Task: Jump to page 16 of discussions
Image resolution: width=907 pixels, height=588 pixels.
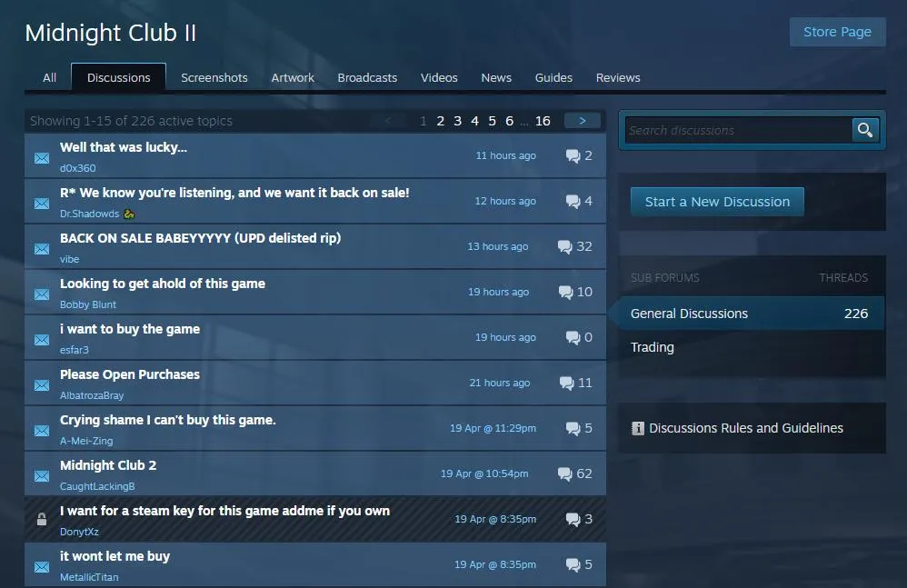Action: [543, 121]
